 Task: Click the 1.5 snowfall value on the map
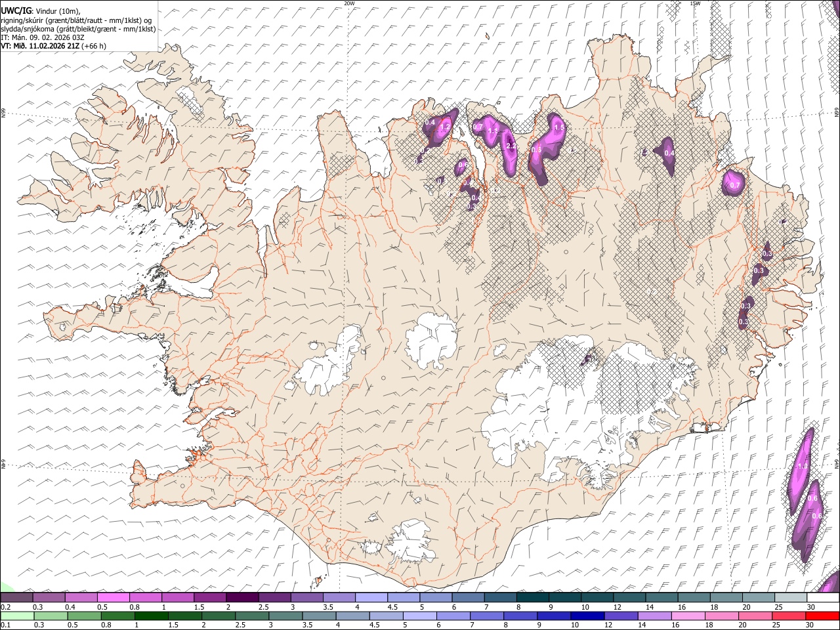559,127
